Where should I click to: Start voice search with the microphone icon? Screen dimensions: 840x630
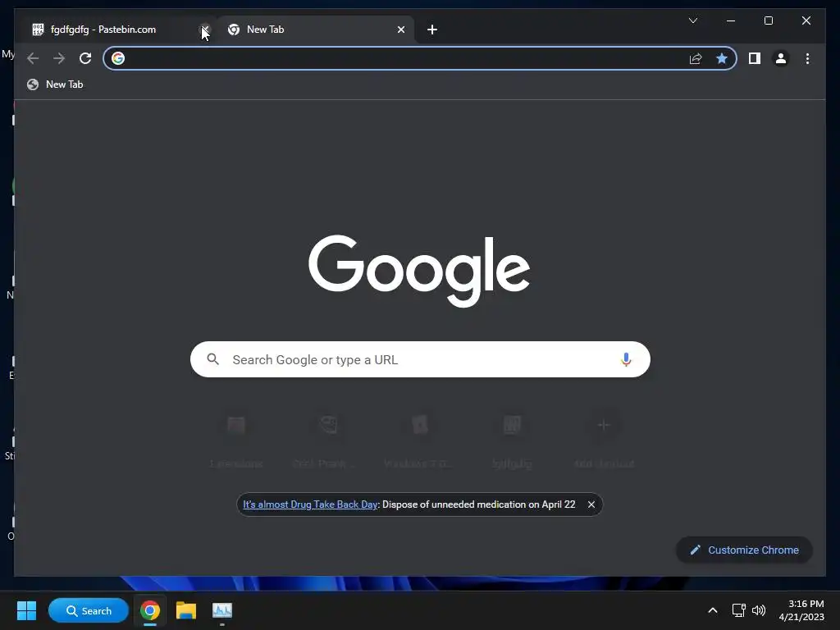[x=626, y=359]
